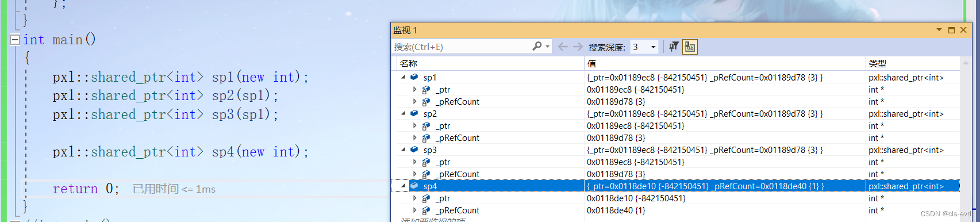Viewport: 980px width, 222px height.
Task: Expand _ptr under sp2
Action: tap(414, 125)
